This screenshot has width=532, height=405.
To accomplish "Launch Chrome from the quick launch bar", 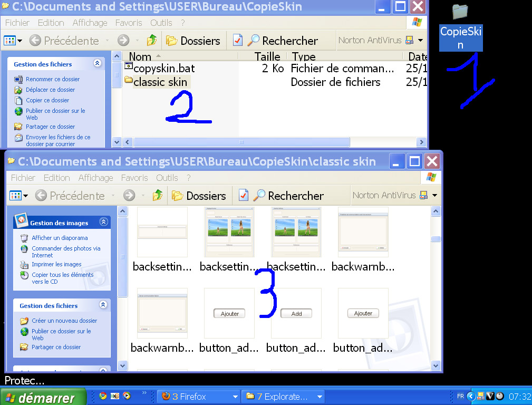I will pyautogui.click(x=103, y=396).
